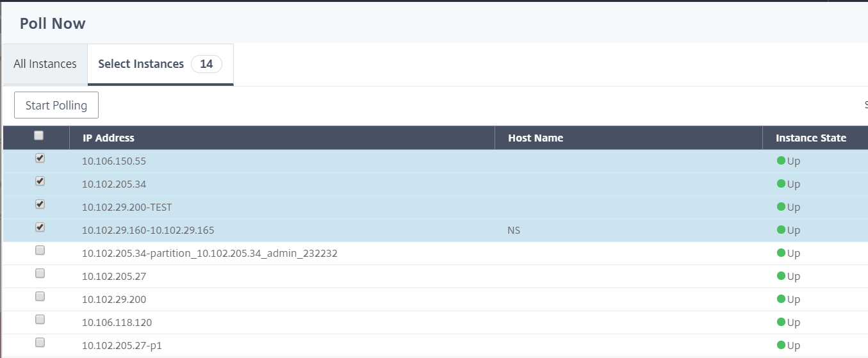Check the 10.102.29.200 instance checkbox
Screen dimensions: 868x358
tap(40, 297)
